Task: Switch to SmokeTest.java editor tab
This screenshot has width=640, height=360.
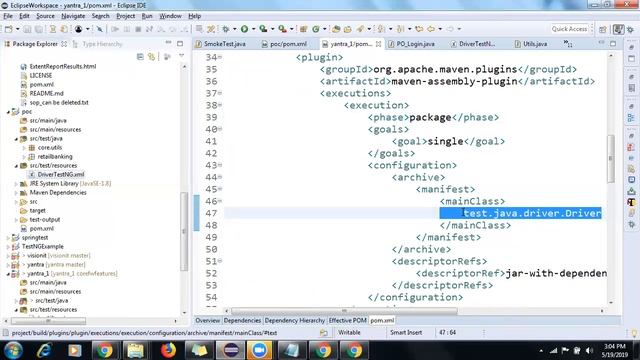Action: [x=220, y=44]
